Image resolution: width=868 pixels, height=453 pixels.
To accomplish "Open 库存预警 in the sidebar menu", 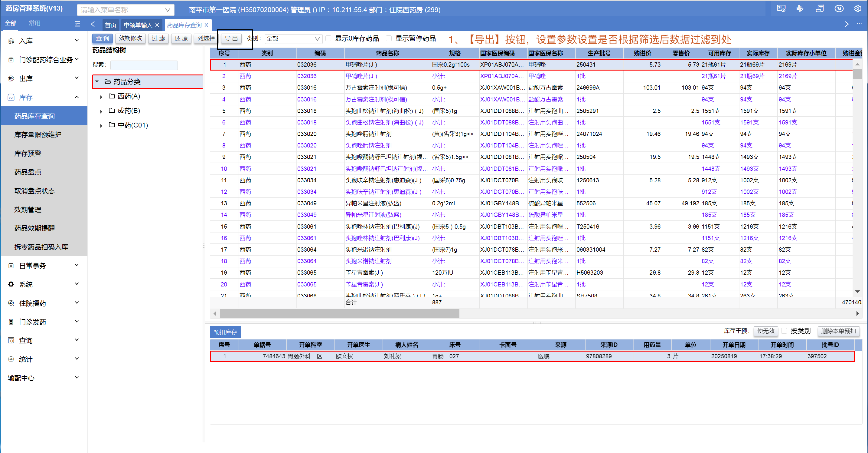I will pos(28,154).
